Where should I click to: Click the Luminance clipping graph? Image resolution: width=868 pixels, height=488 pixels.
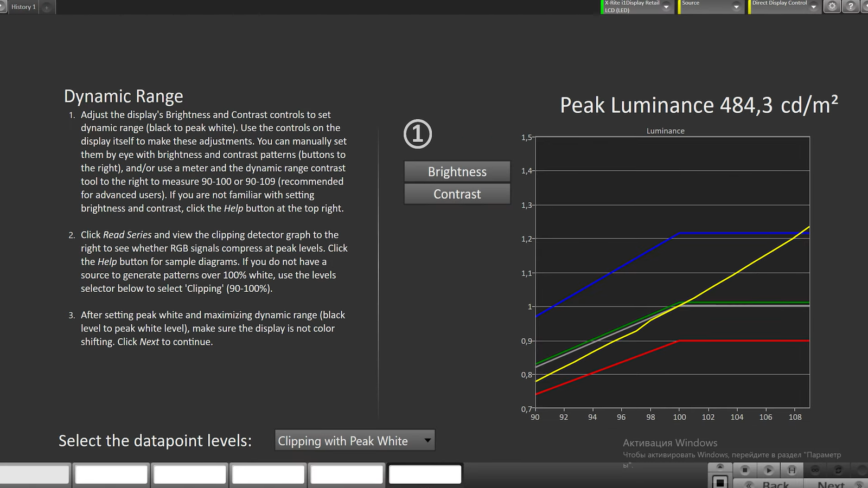(x=672, y=272)
